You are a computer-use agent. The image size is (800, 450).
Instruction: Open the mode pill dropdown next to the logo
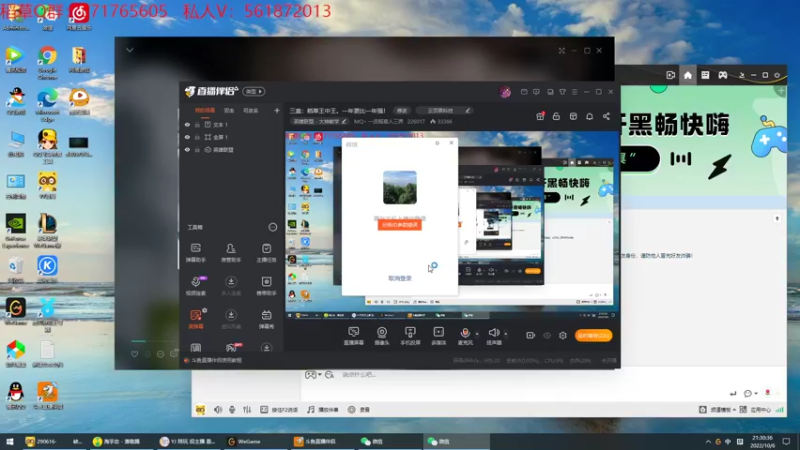pos(254,91)
